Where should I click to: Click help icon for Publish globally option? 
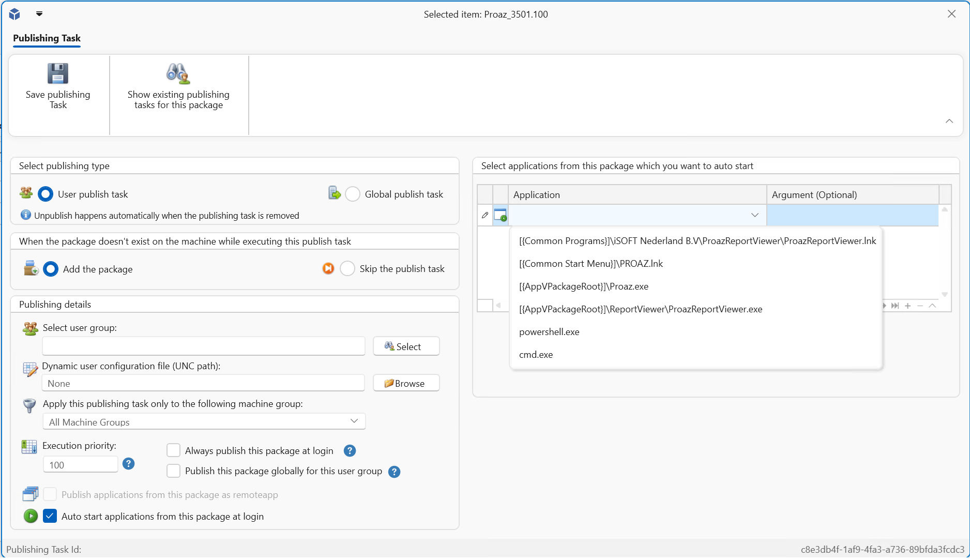(394, 472)
